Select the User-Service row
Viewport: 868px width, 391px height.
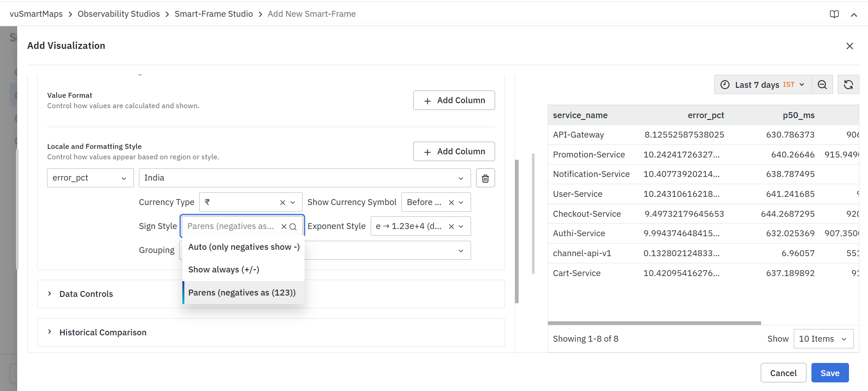tap(703, 194)
